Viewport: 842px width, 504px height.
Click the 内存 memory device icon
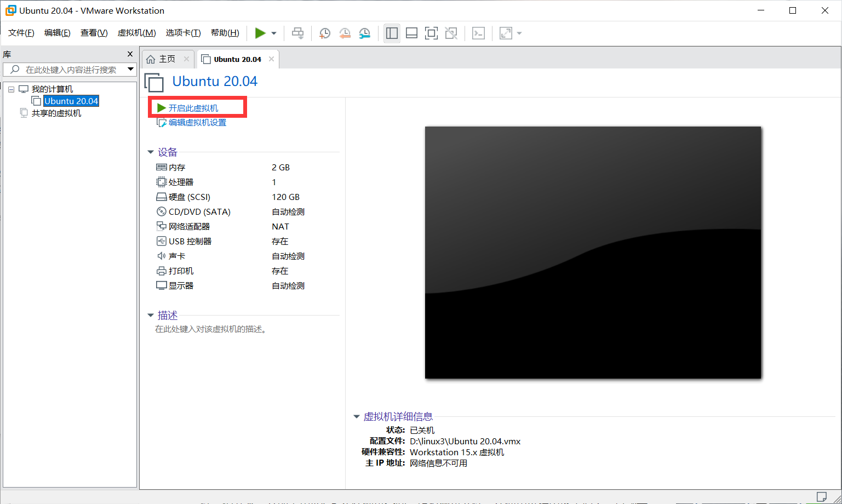[x=161, y=167]
